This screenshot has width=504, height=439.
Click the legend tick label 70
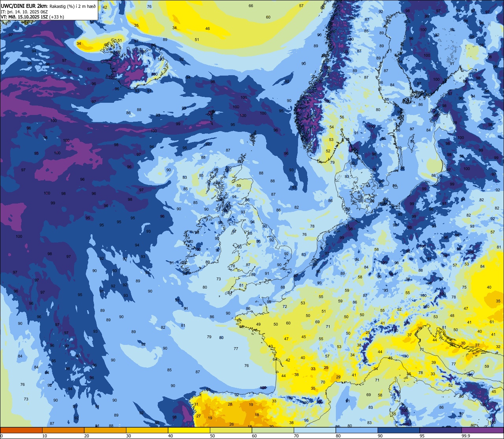click(x=296, y=436)
